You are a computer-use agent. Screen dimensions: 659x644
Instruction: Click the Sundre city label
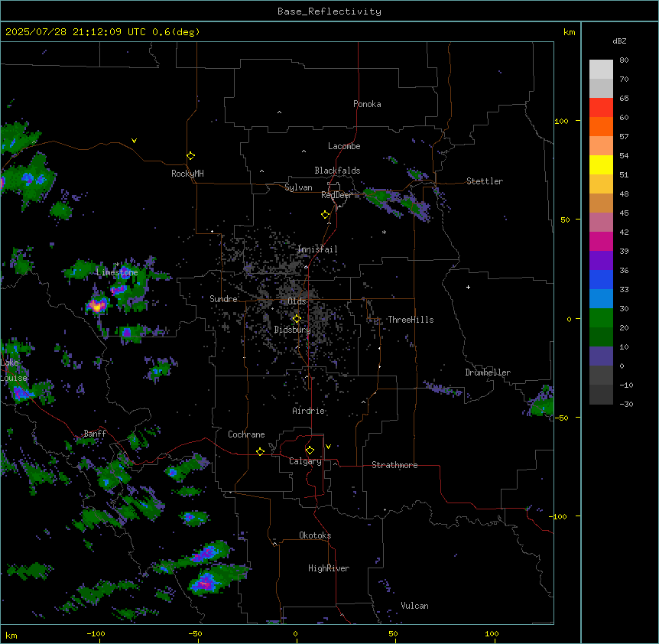point(223,299)
